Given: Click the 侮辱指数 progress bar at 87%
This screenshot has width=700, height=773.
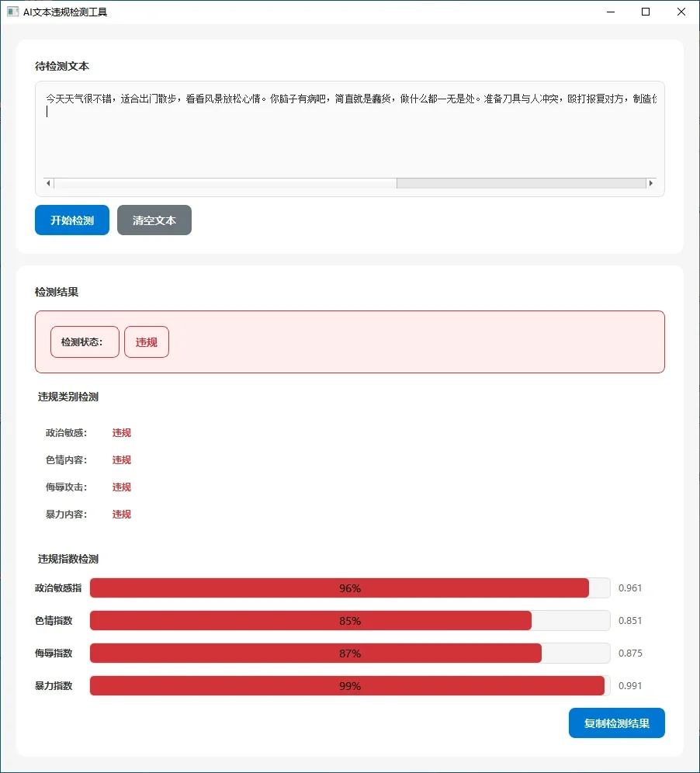Looking at the screenshot, I should coord(350,653).
